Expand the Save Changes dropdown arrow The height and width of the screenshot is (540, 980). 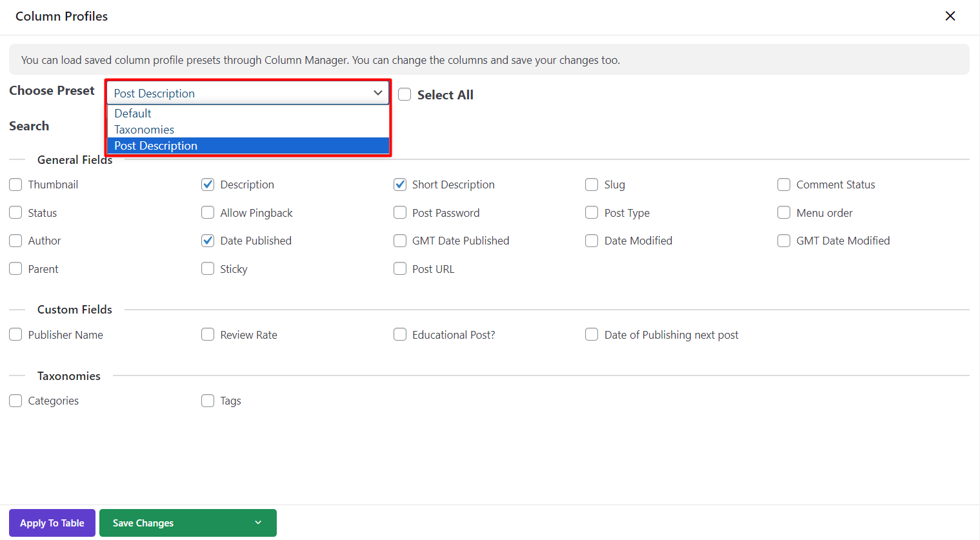(x=258, y=523)
